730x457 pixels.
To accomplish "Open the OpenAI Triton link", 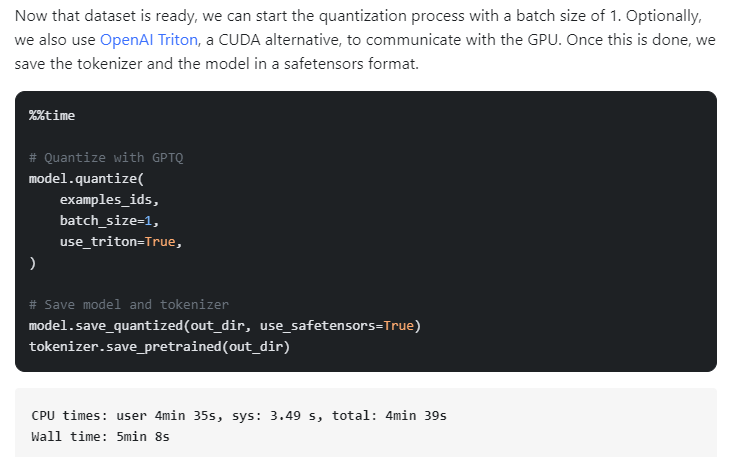I will pyautogui.click(x=147, y=40).
